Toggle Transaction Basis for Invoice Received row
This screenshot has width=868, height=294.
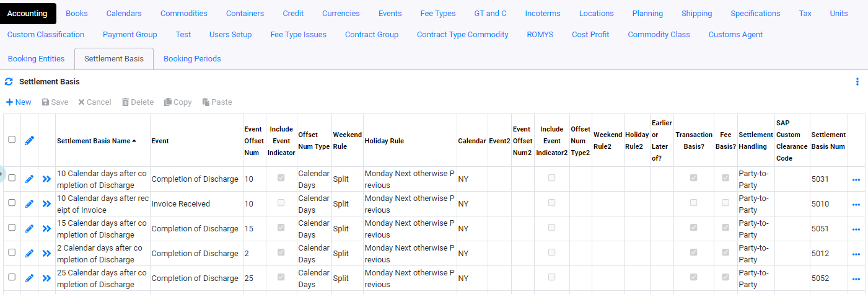[x=693, y=203]
